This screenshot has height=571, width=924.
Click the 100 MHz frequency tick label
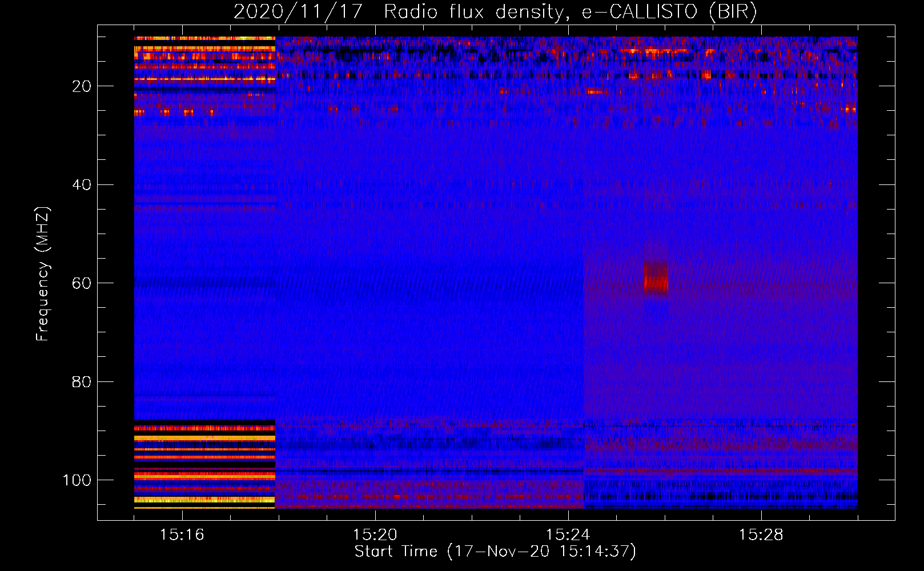(x=77, y=480)
